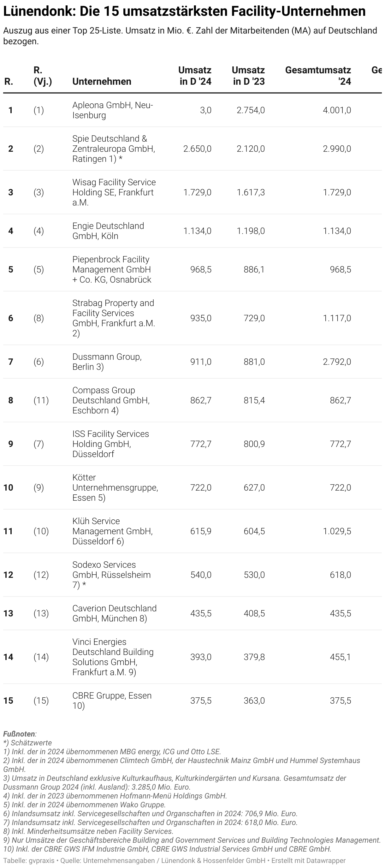The image size is (385, 868).
Task: Select the Wisag Facility Service Holding entry
Action: coord(114,192)
